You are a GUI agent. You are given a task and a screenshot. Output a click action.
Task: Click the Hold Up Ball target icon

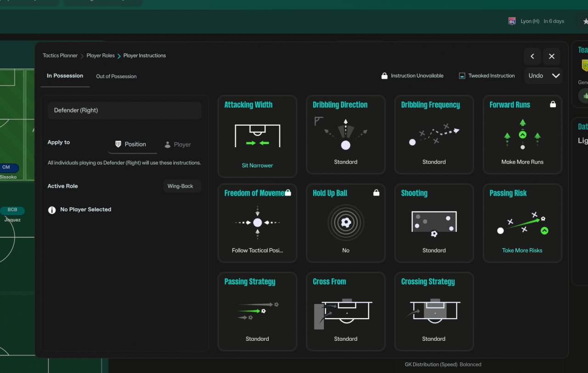pyautogui.click(x=346, y=223)
